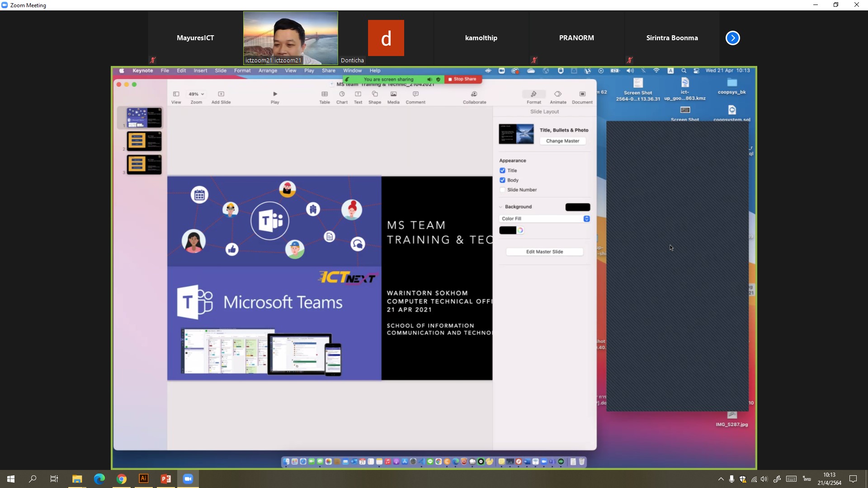Show hidden icons in Windows tray
Screen dimensions: 868x488
coord(721,479)
